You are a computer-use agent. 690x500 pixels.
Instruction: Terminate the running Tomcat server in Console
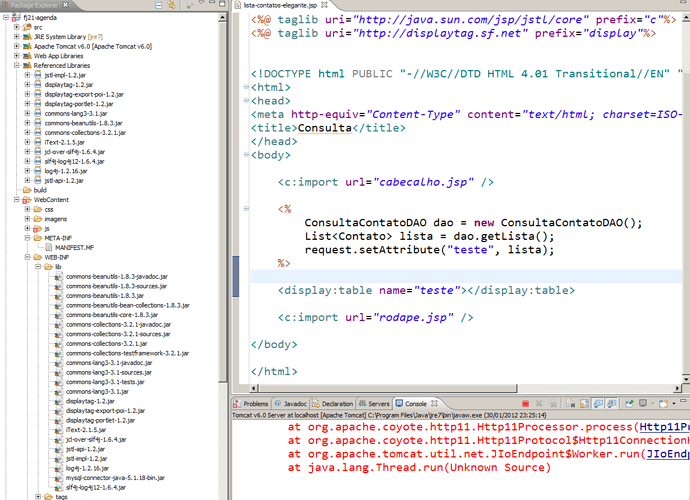[x=525, y=404]
